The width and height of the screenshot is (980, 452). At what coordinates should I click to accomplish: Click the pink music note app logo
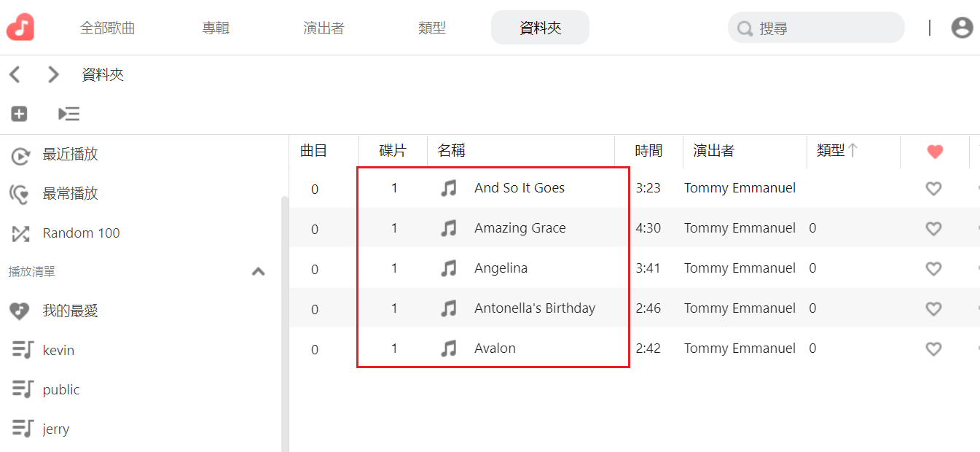pos(20,28)
